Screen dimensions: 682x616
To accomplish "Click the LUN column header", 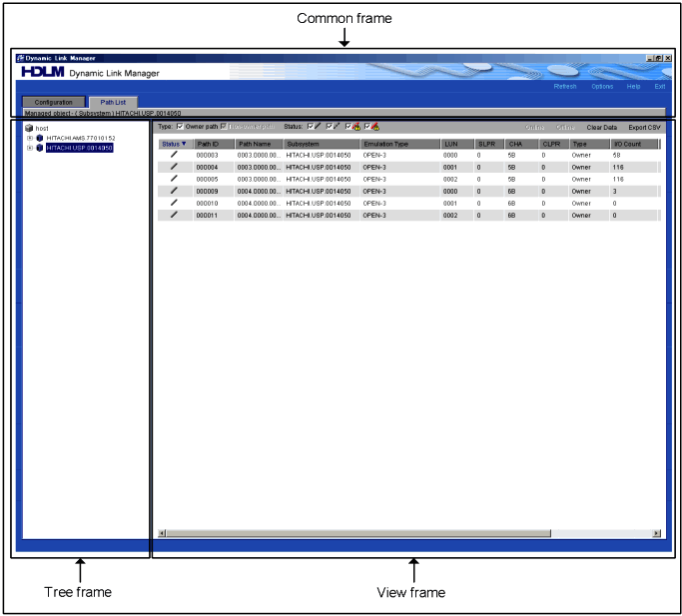I will 457,144.
